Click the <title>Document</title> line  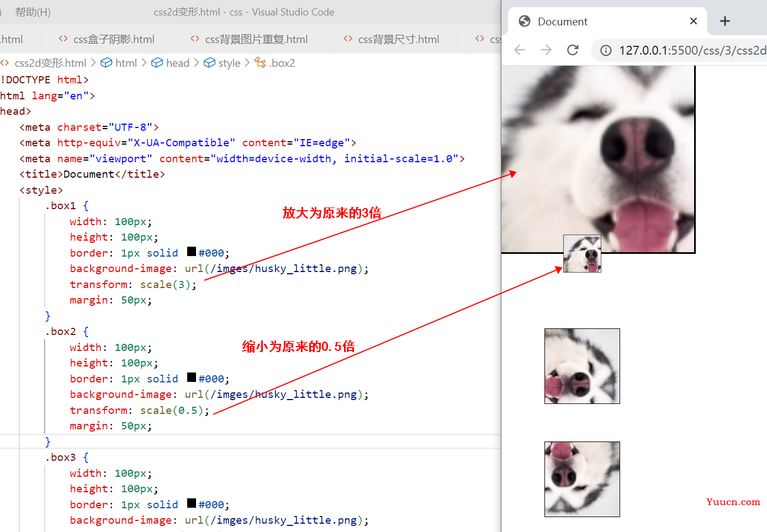pyautogui.click(x=92, y=174)
